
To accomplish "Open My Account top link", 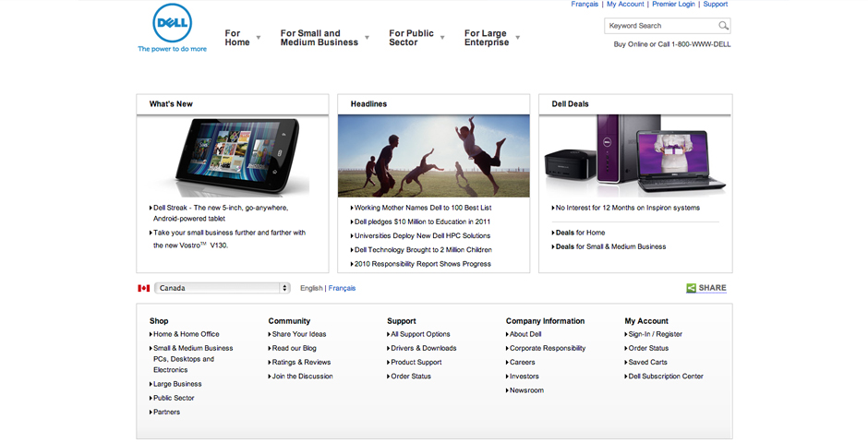I will pyautogui.click(x=625, y=4).
